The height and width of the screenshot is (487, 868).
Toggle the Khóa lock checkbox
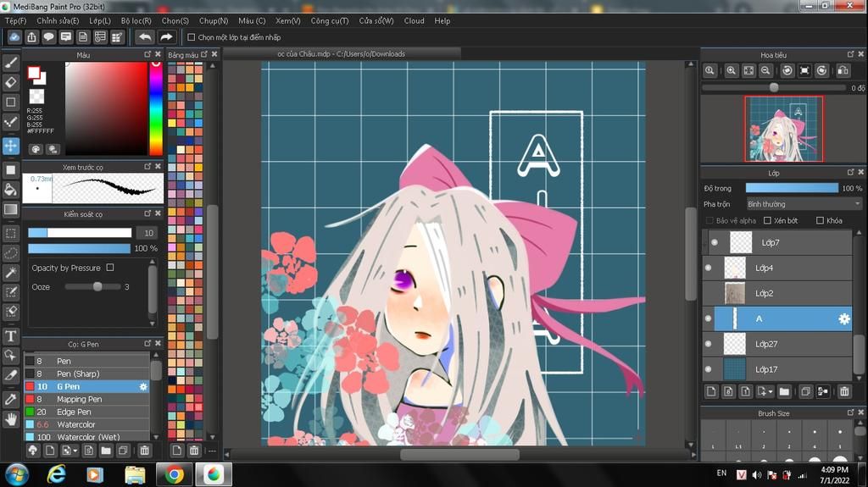tap(820, 220)
